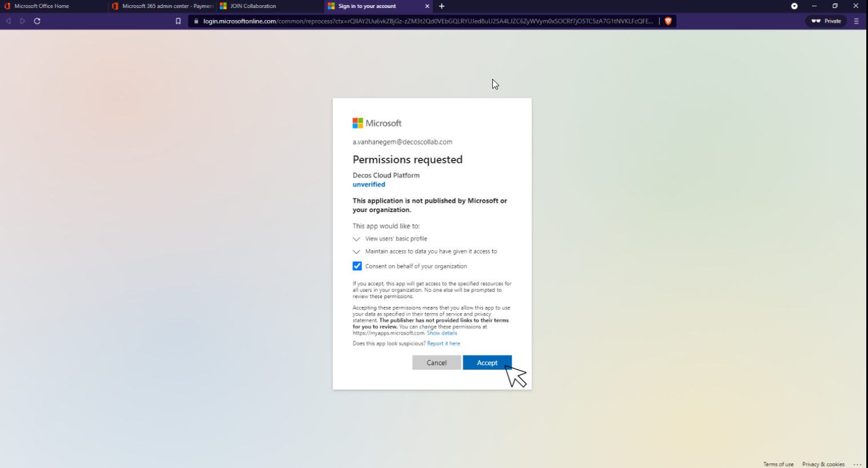
Task: Switch to Microsoft Office Home tab
Action: coord(54,6)
